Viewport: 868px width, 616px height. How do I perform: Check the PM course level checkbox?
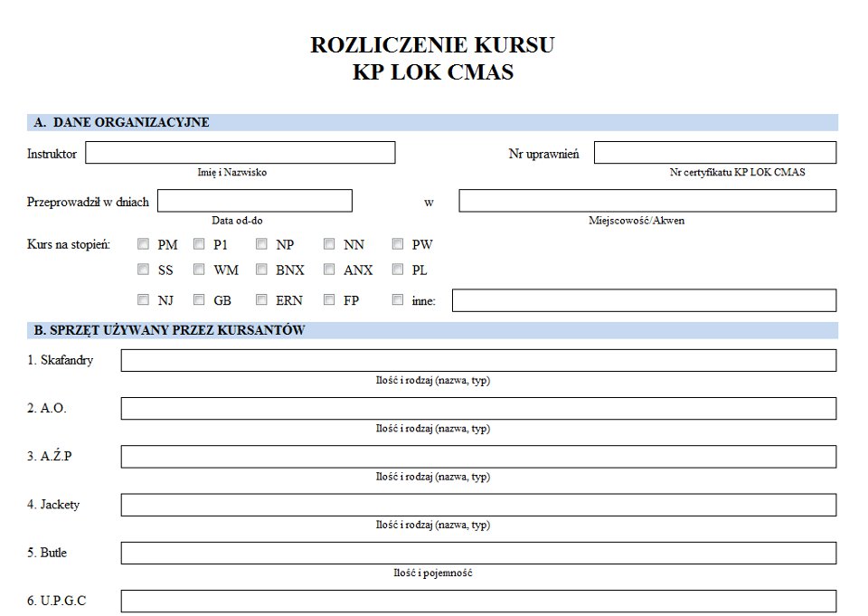click(x=143, y=244)
